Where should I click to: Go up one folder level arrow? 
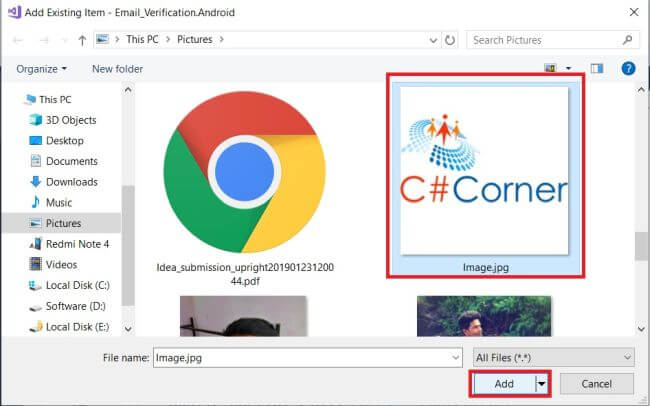click(82, 40)
